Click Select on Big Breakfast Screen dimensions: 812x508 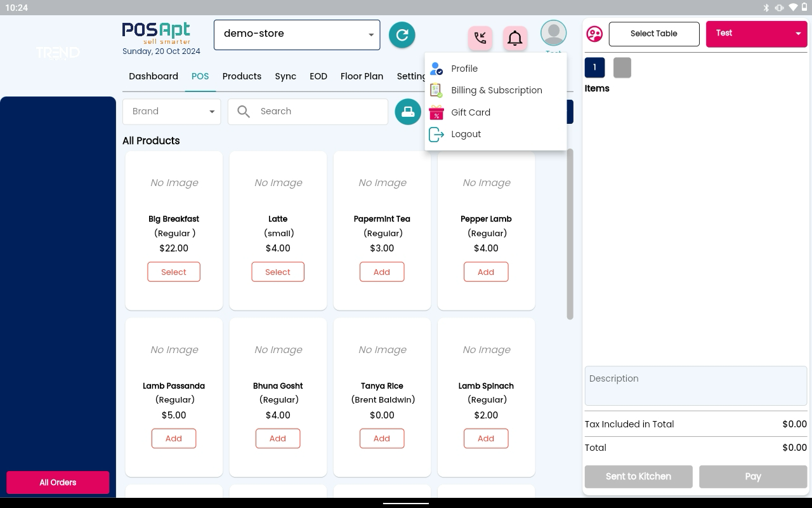pyautogui.click(x=174, y=272)
